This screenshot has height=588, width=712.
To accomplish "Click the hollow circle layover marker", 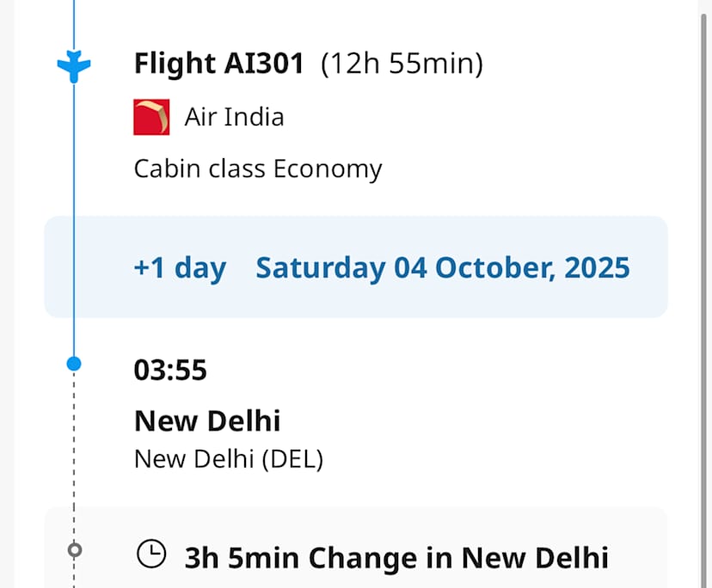I will click(75, 549).
